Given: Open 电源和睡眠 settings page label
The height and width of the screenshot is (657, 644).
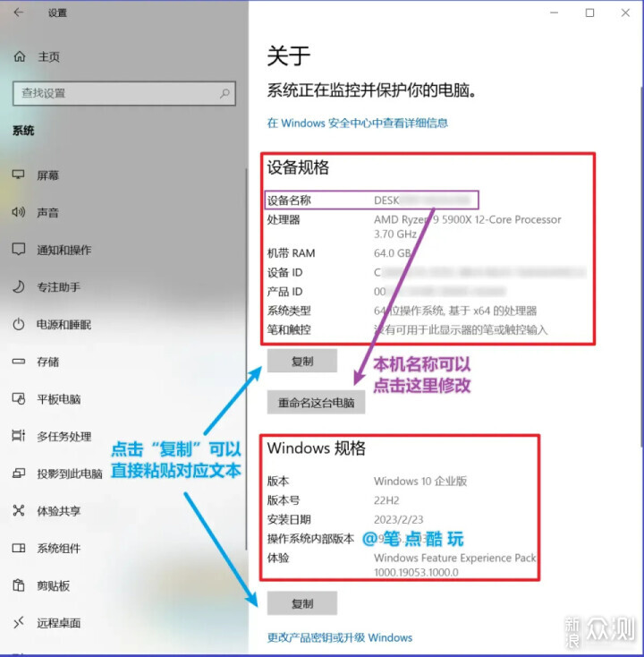Looking at the screenshot, I should coord(64,324).
